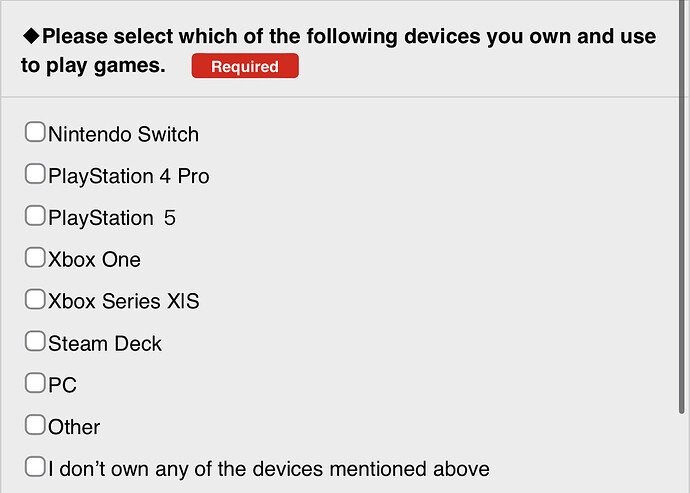690x493 pixels.
Task: Click the PC label text
Action: click(x=62, y=385)
